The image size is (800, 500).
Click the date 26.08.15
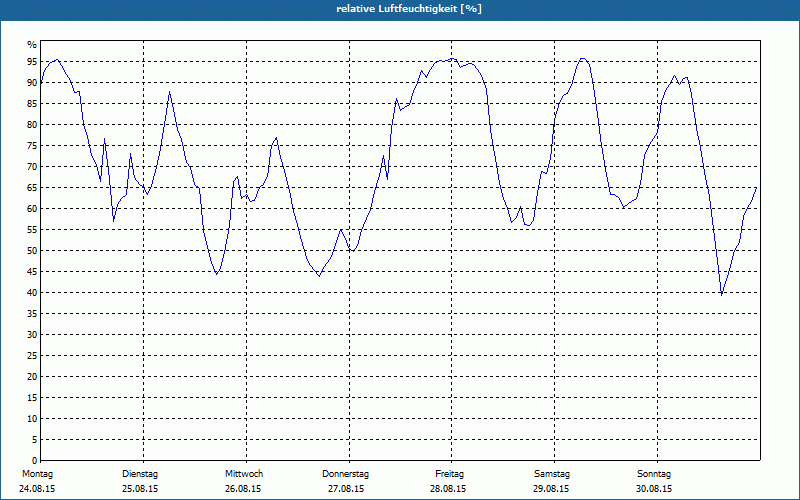click(x=243, y=489)
